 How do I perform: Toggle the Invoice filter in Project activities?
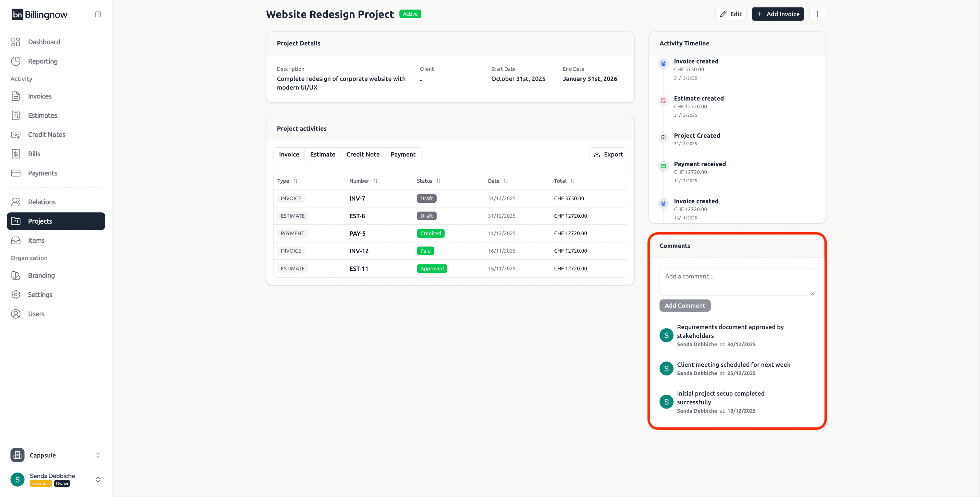coord(289,154)
